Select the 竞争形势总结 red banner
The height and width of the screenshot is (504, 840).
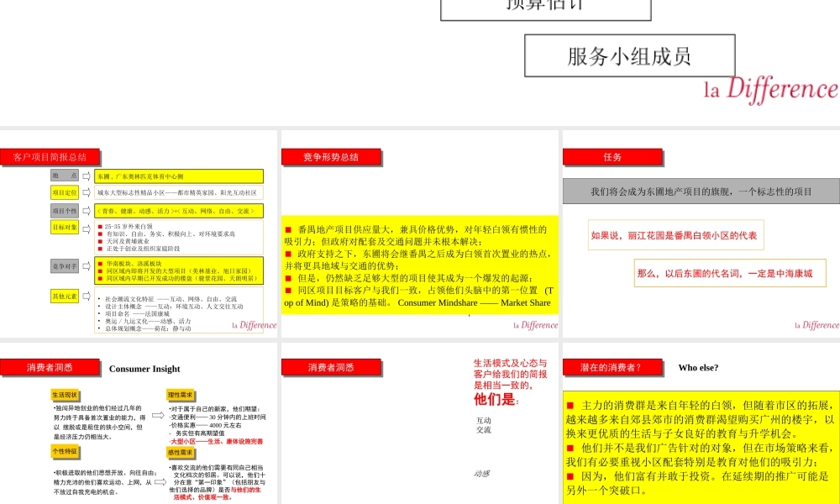pyautogui.click(x=332, y=156)
